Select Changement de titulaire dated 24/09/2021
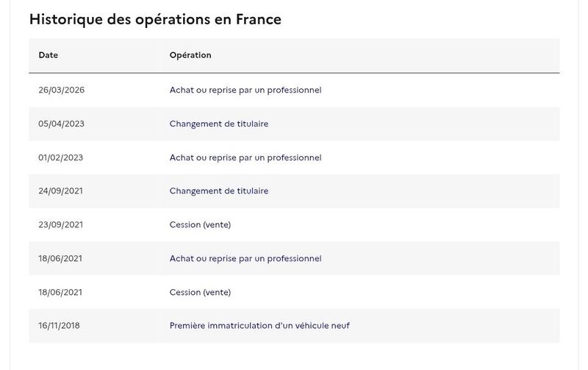The image size is (588, 370). pyautogui.click(x=218, y=191)
